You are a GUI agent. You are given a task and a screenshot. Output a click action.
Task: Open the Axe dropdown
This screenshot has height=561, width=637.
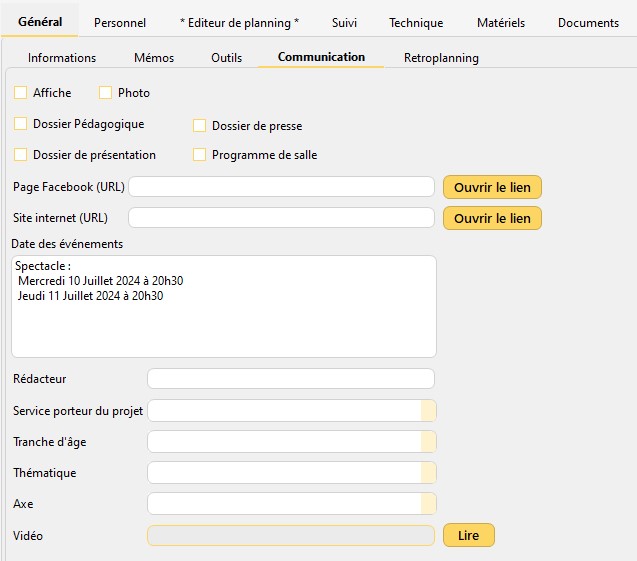(x=428, y=504)
